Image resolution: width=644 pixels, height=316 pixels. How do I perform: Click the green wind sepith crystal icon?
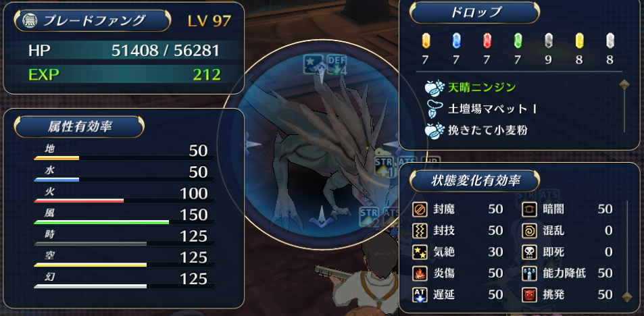(518, 41)
